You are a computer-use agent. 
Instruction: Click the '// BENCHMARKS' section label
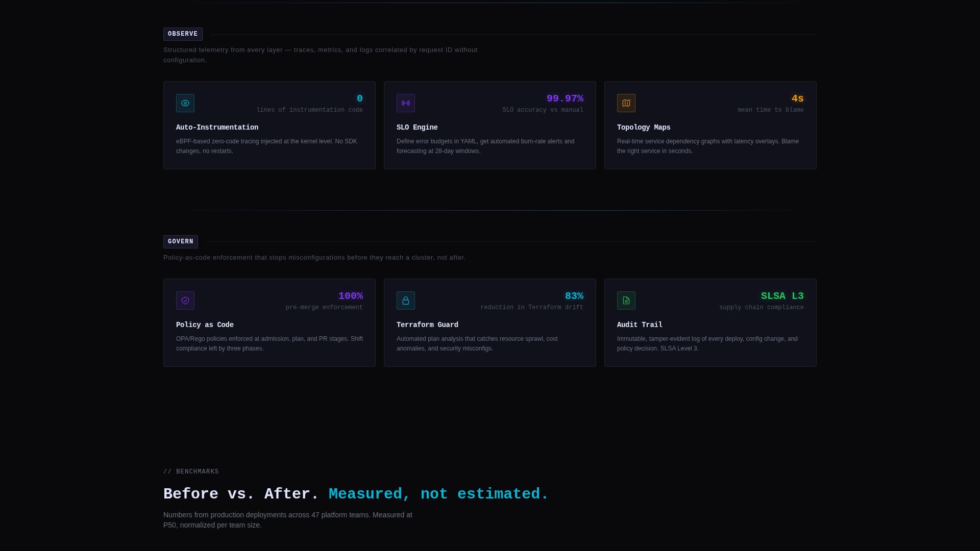point(191,472)
